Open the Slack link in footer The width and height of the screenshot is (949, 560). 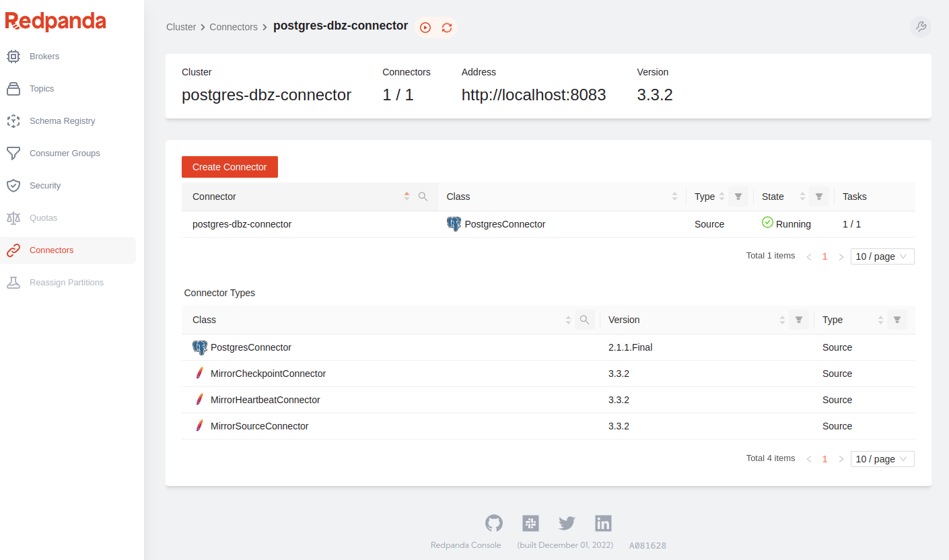(530, 523)
